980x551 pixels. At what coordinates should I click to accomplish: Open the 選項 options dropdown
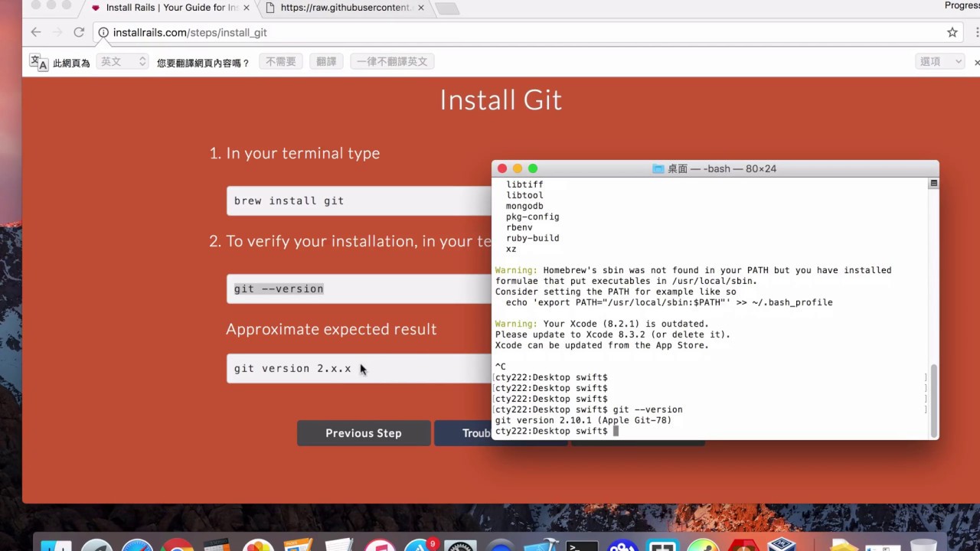pos(940,62)
